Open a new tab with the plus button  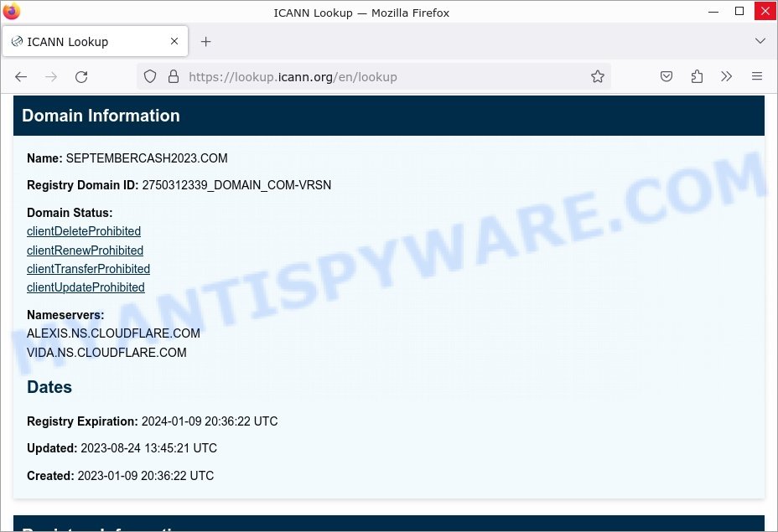206,42
